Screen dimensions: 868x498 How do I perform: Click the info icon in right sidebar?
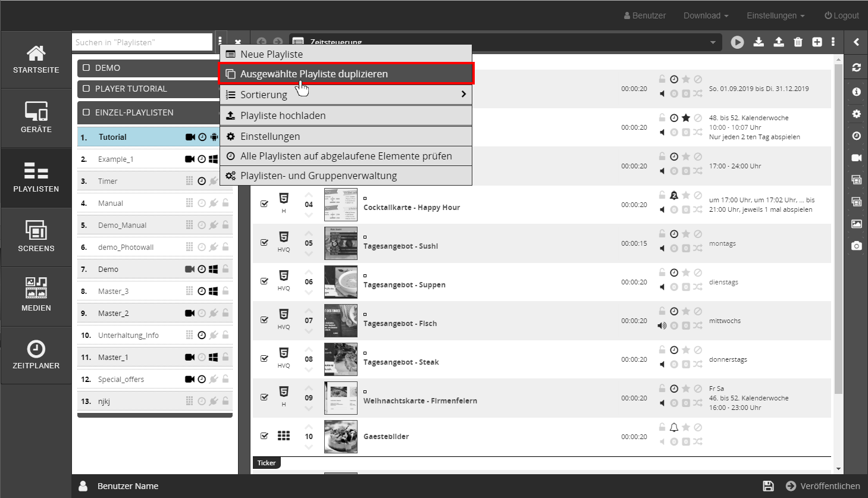[856, 92]
